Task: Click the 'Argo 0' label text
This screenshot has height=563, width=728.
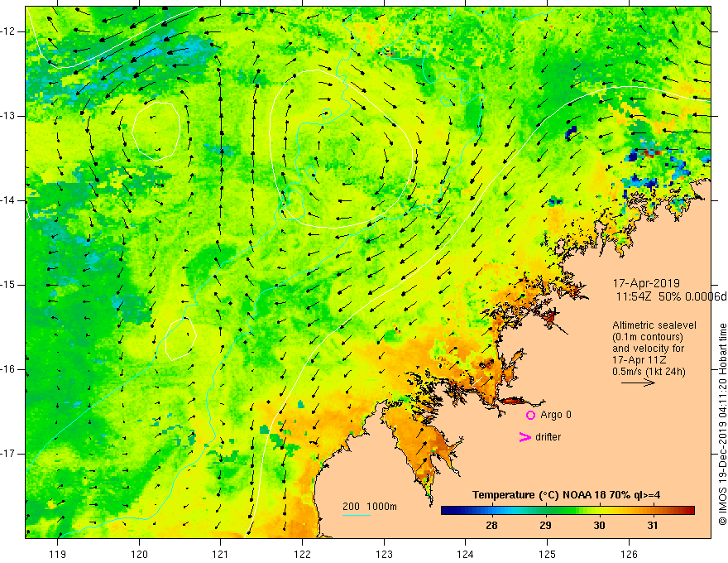Action: point(556,415)
